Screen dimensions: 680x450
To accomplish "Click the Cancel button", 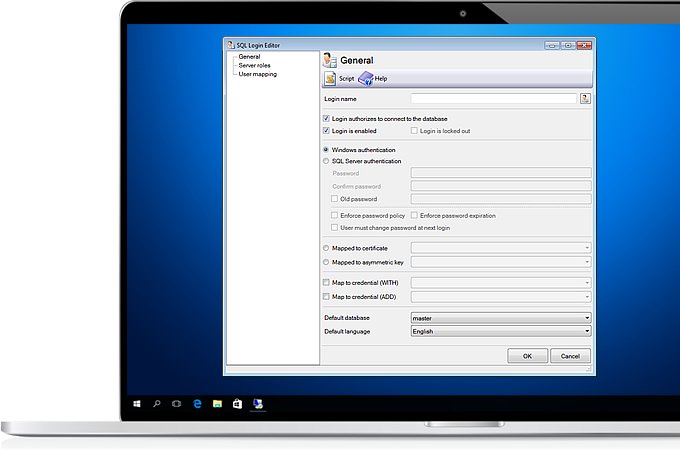I will point(570,356).
